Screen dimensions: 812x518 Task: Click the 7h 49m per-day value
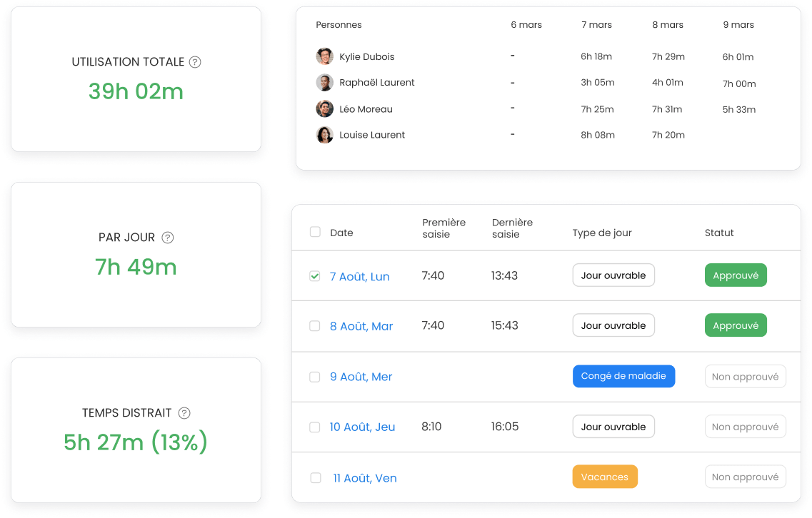tap(136, 267)
